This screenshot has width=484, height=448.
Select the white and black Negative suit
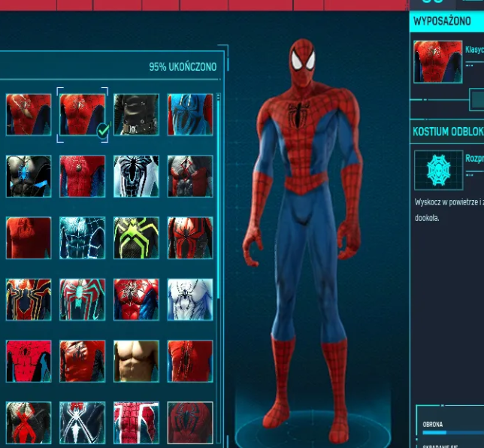coord(136,177)
